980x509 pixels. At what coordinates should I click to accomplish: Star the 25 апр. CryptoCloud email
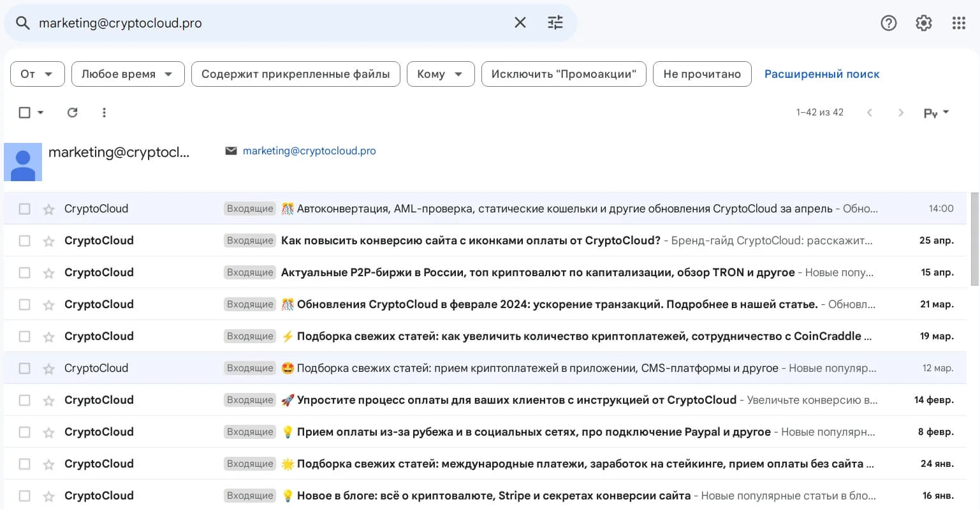click(x=48, y=241)
